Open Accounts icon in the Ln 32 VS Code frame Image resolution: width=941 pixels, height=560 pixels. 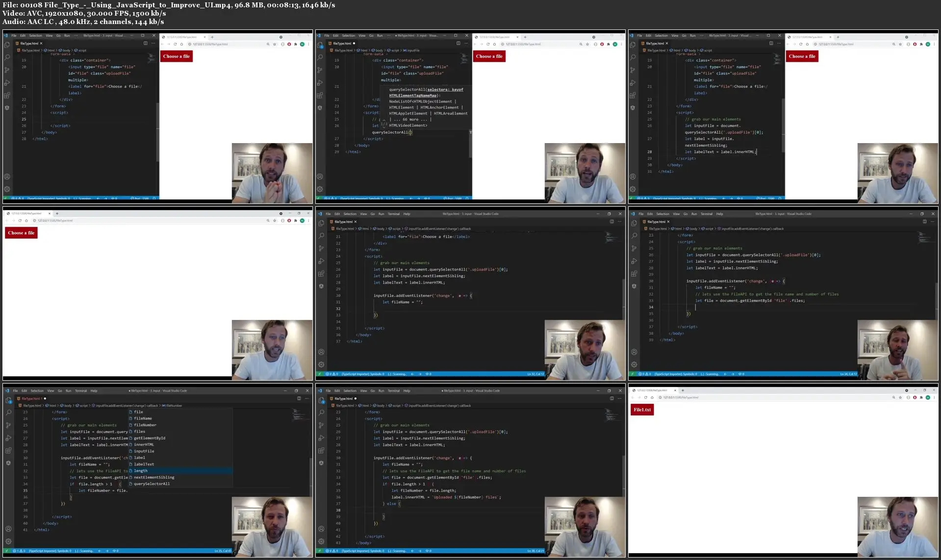(321, 352)
